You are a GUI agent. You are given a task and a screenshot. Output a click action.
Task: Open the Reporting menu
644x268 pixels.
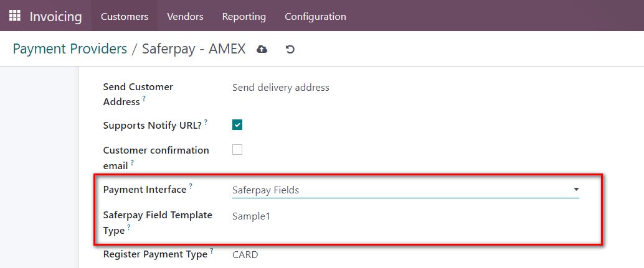tap(244, 16)
